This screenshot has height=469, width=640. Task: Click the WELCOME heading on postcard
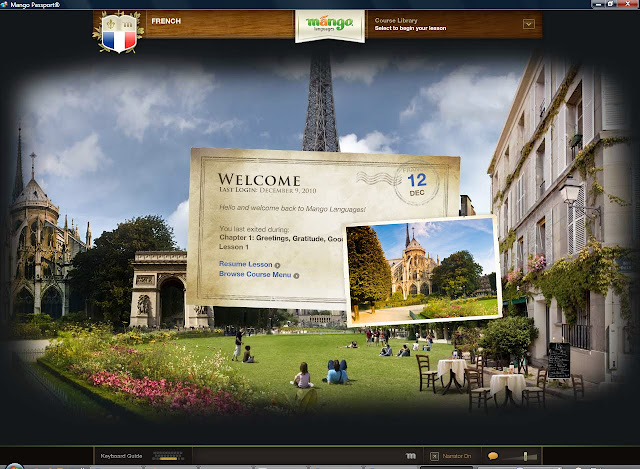pos(259,180)
